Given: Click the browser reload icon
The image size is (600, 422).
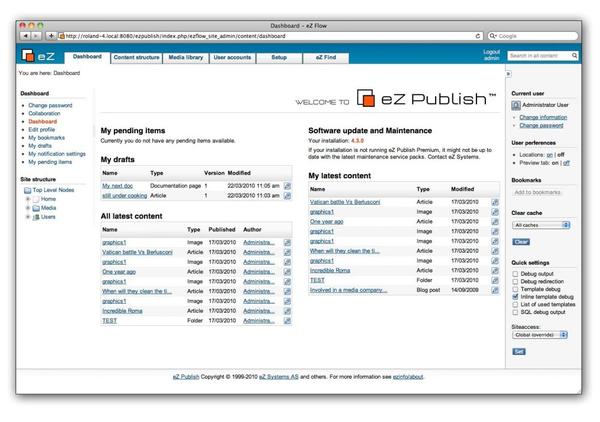Looking at the screenshot, I should 478,36.
